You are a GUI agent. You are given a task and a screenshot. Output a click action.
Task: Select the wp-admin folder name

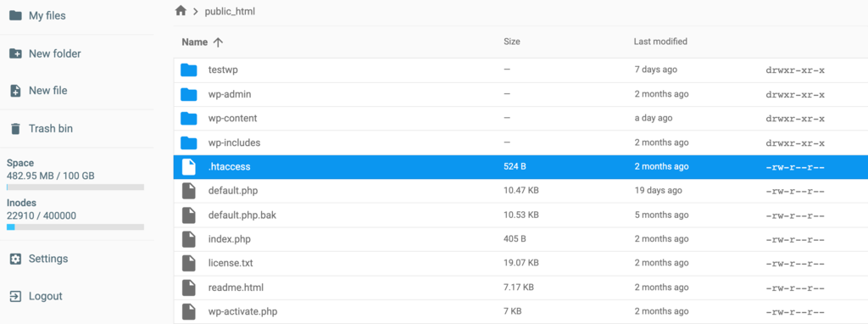(x=230, y=94)
